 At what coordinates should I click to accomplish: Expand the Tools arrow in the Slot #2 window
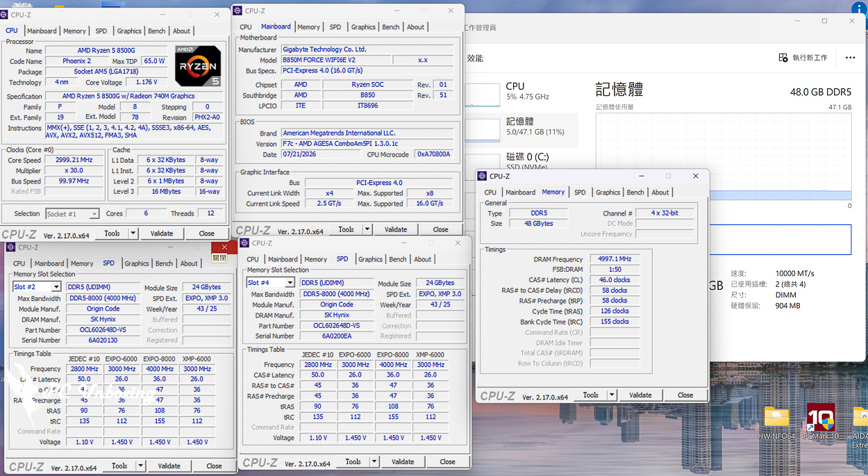[x=141, y=466]
